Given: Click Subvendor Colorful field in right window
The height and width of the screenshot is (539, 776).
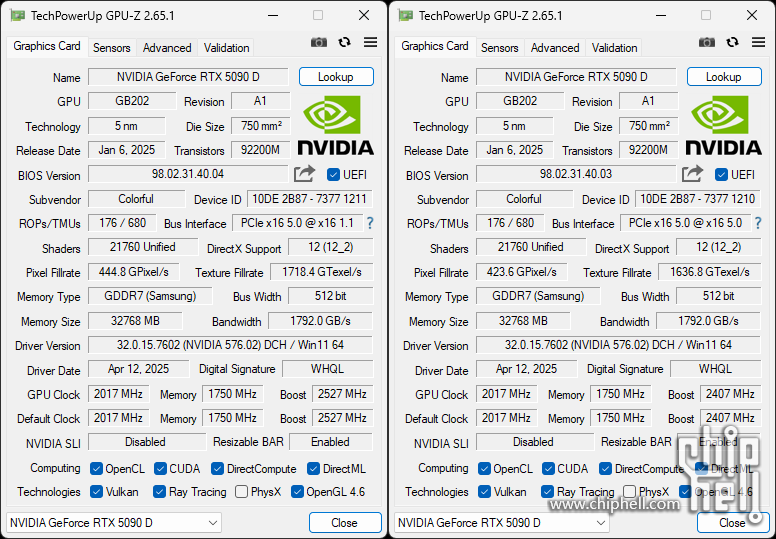Looking at the screenshot, I should (524, 199).
